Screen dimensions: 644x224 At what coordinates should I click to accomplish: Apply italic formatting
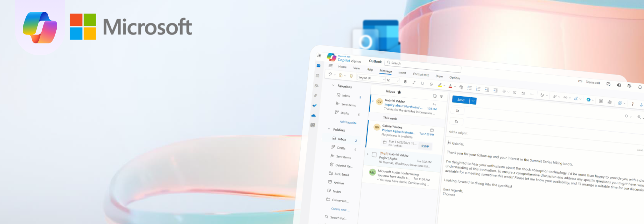pyautogui.click(x=414, y=83)
